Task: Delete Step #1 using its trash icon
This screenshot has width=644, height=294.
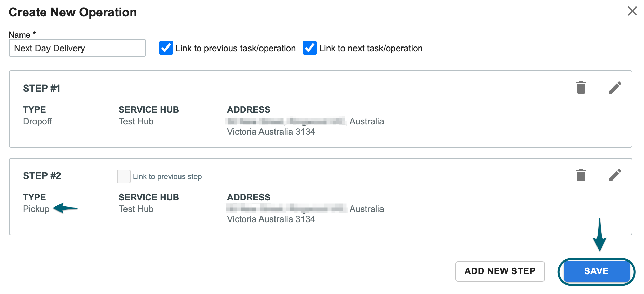Action: point(581,88)
